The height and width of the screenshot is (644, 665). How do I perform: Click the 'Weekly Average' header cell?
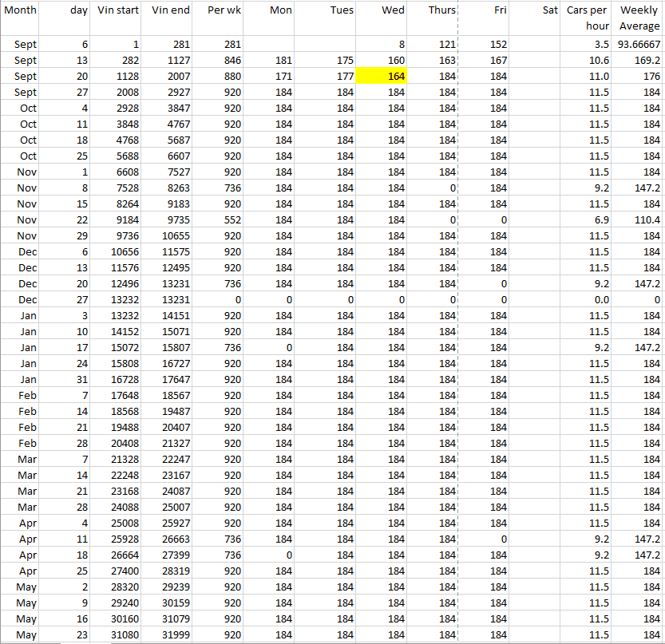pos(639,18)
